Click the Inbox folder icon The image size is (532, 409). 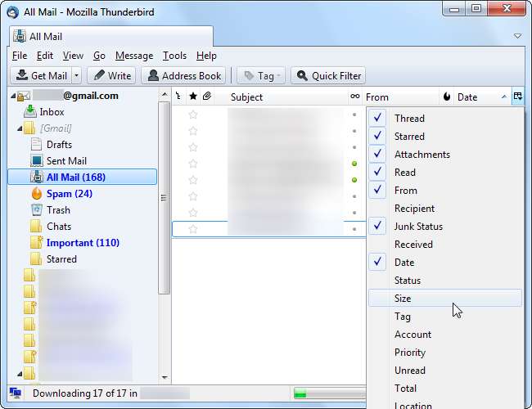pos(30,111)
